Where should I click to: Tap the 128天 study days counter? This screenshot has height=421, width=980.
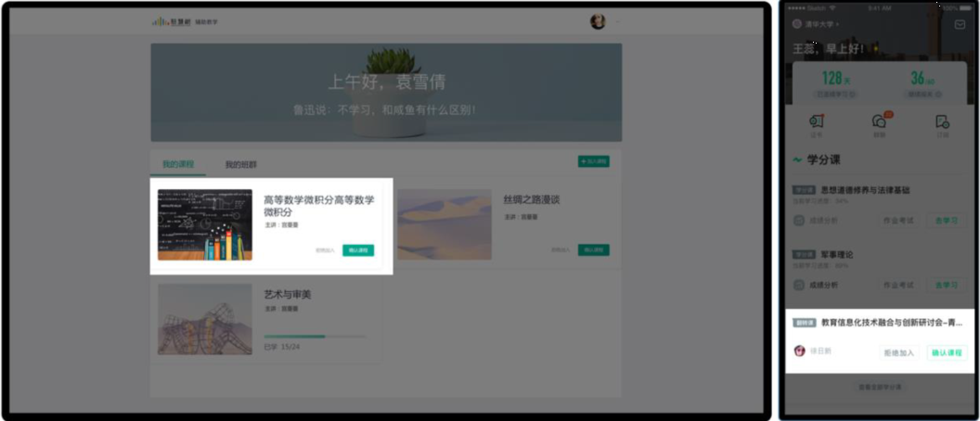pyautogui.click(x=835, y=78)
